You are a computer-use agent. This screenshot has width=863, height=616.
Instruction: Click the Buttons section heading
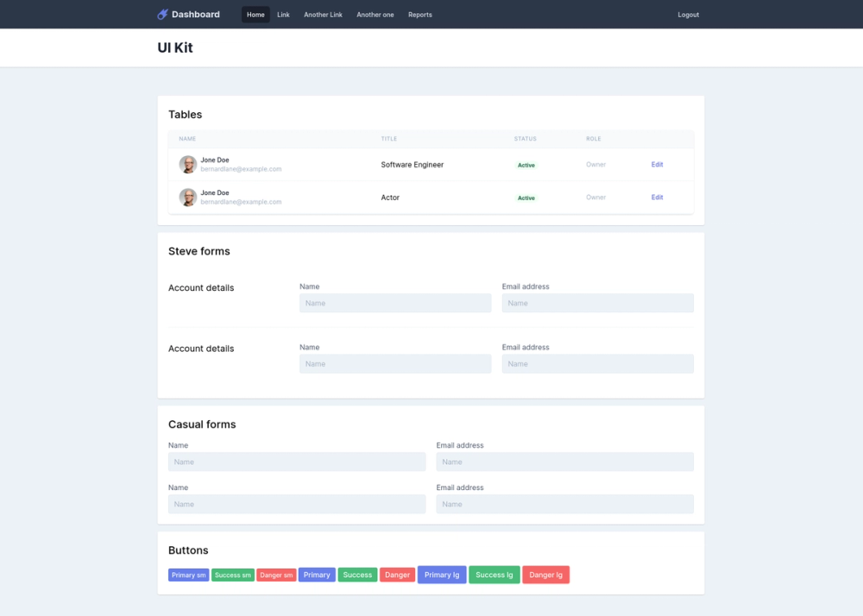coord(188,550)
